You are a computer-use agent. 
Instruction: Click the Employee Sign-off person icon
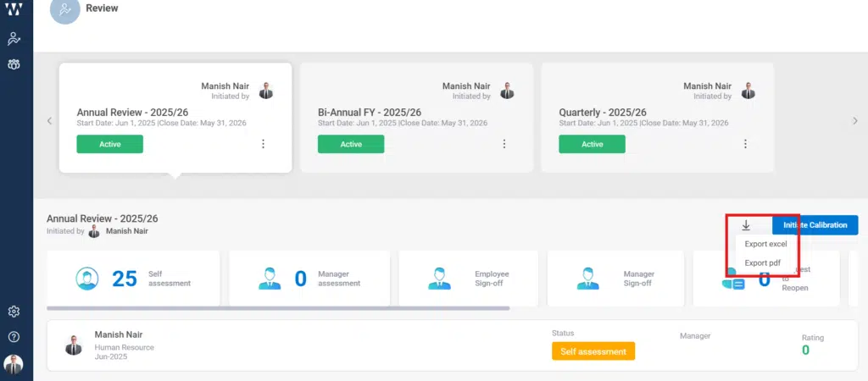click(x=439, y=279)
